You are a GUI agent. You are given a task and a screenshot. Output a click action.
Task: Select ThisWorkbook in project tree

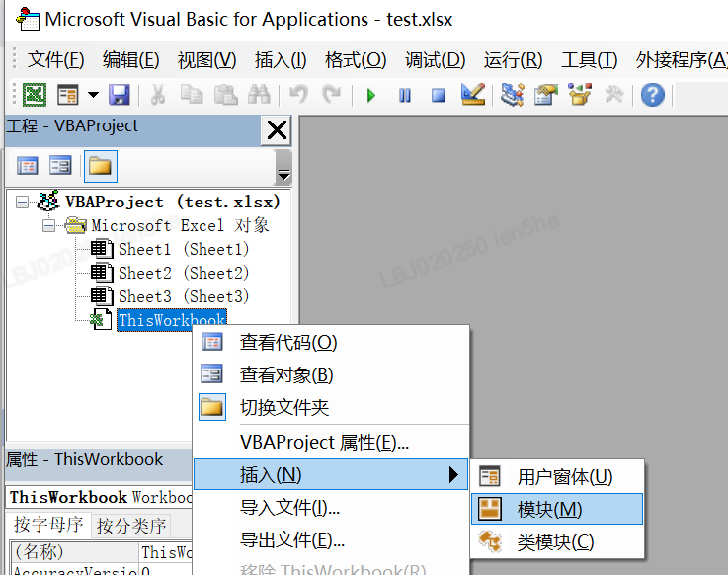(172, 319)
